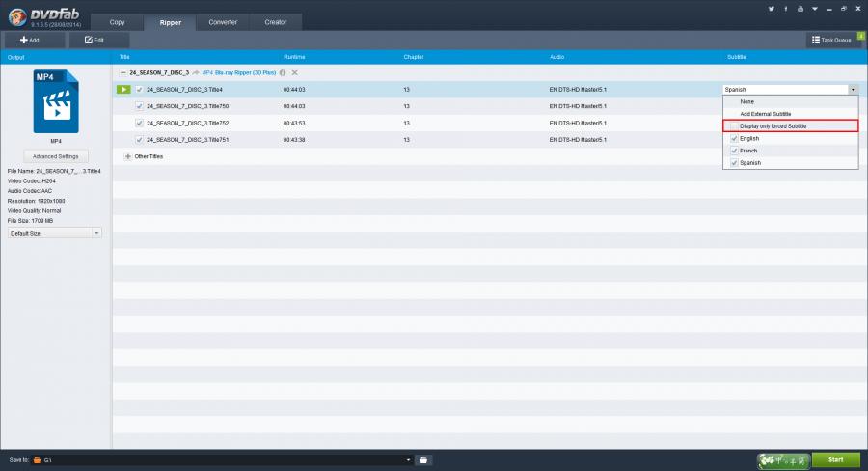Uncheck Spanish subtitle in the list
The width and height of the screenshot is (868, 471).
click(x=734, y=163)
